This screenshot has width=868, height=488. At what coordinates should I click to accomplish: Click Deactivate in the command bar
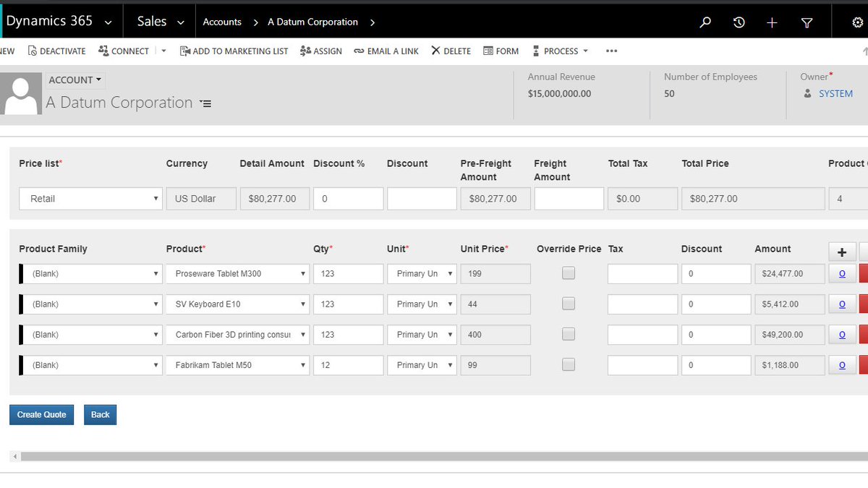point(56,51)
